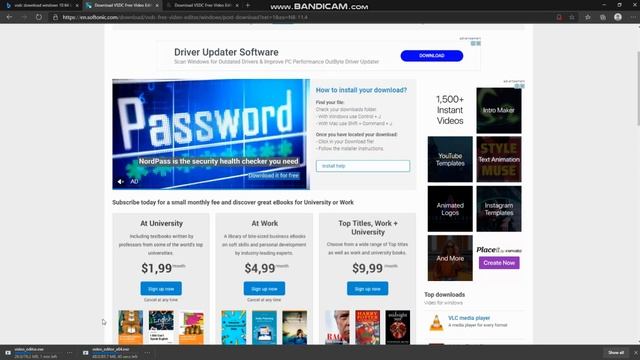
Task: Open the Animated Logos ad tile
Action: click(x=450, y=209)
